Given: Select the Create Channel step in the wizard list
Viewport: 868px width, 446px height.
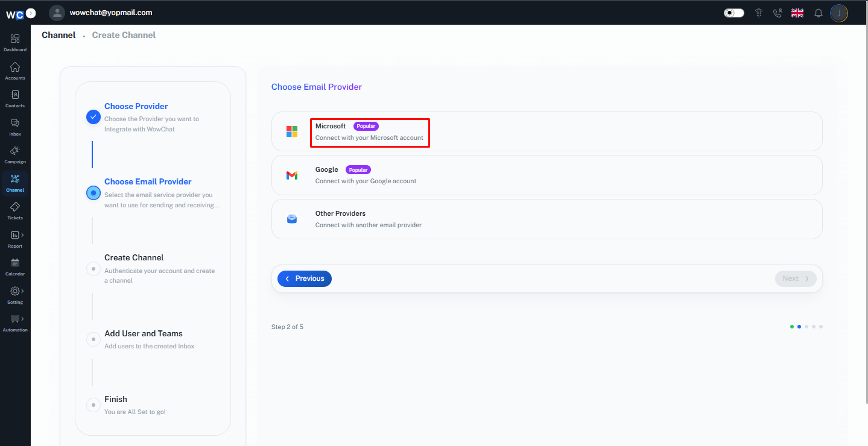Looking at the screenshot, I should (x=134, y=257).
